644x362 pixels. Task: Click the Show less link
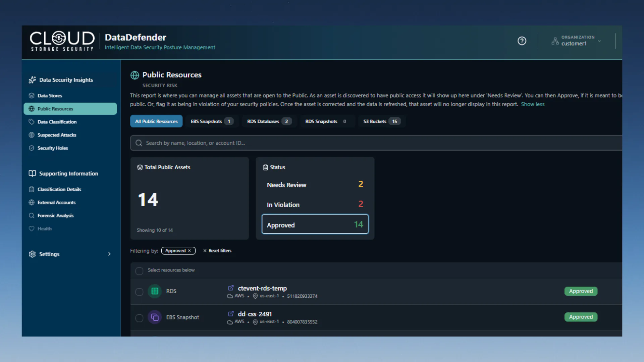point(533,104)
